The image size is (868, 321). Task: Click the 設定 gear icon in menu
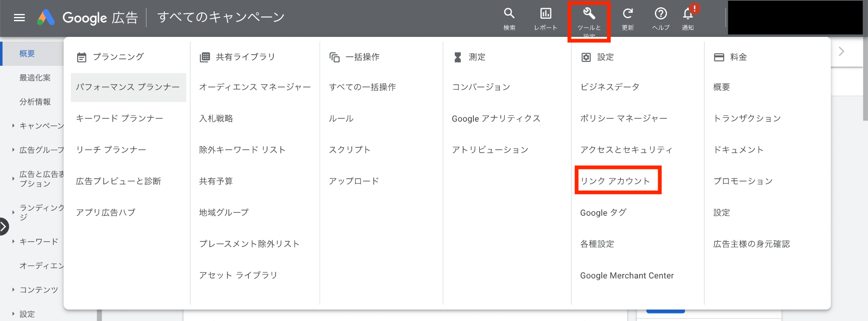click(586, 57)
